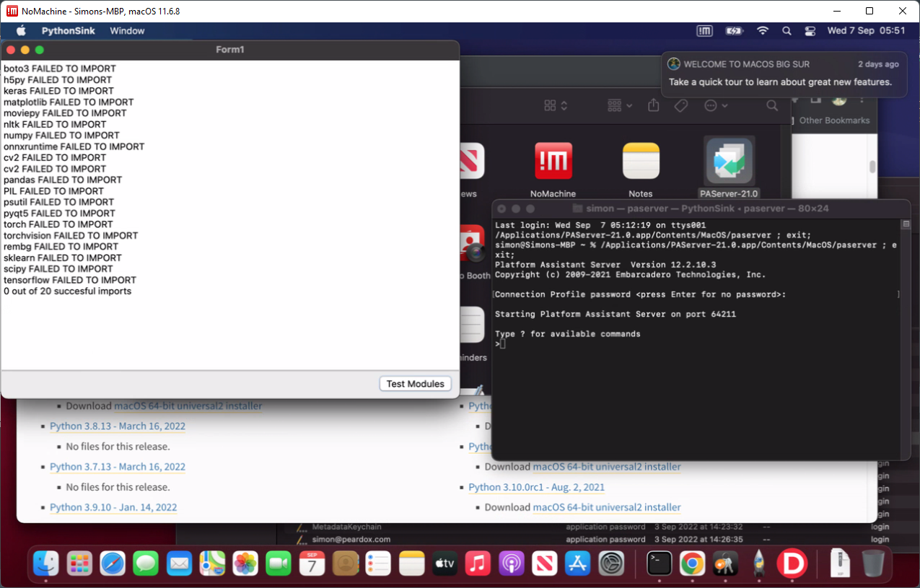Click the Finder search icon

click(772, 105)
